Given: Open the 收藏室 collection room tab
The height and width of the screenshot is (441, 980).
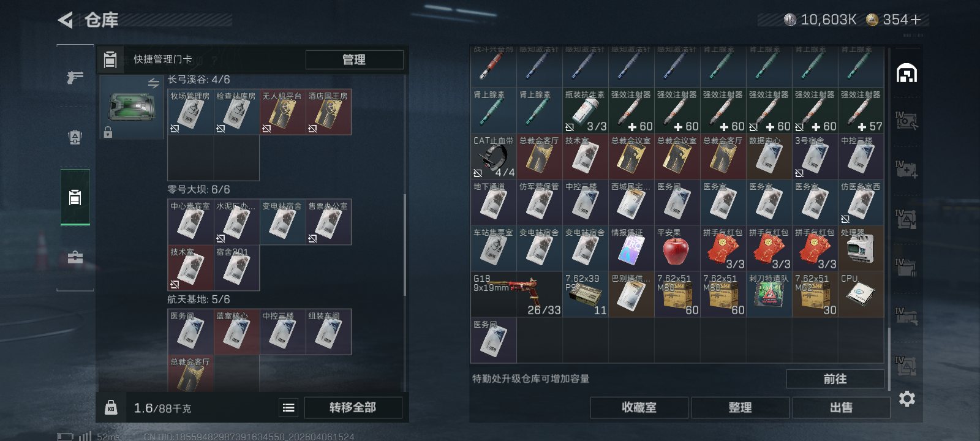Looking at the screenshot, I should tap(639, 407).
